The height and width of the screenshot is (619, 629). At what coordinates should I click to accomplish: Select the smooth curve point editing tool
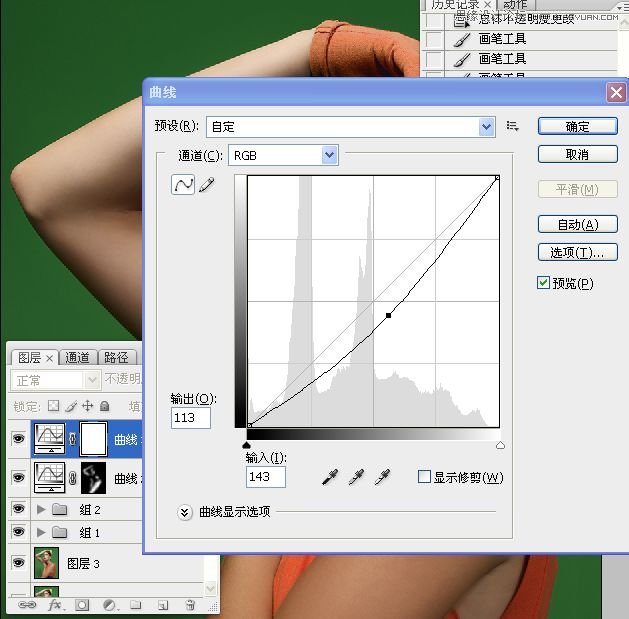183,185
